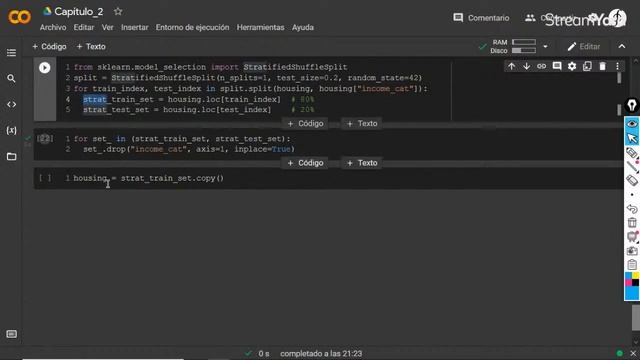The width and height of the screenshot is (640, 360).
Task: Toggle annotation visibility eye icon
Action: (x=632, y=124)
